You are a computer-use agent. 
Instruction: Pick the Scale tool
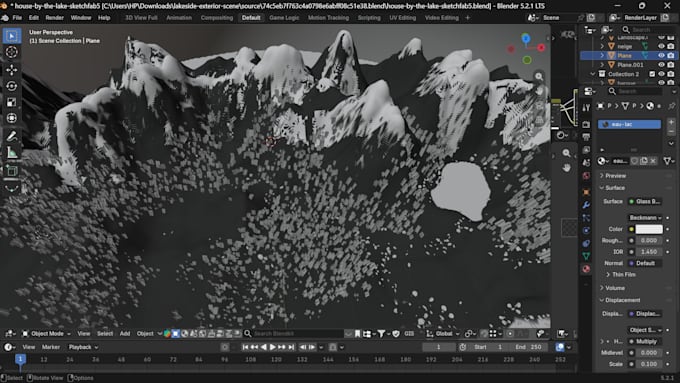click(12, 102)
